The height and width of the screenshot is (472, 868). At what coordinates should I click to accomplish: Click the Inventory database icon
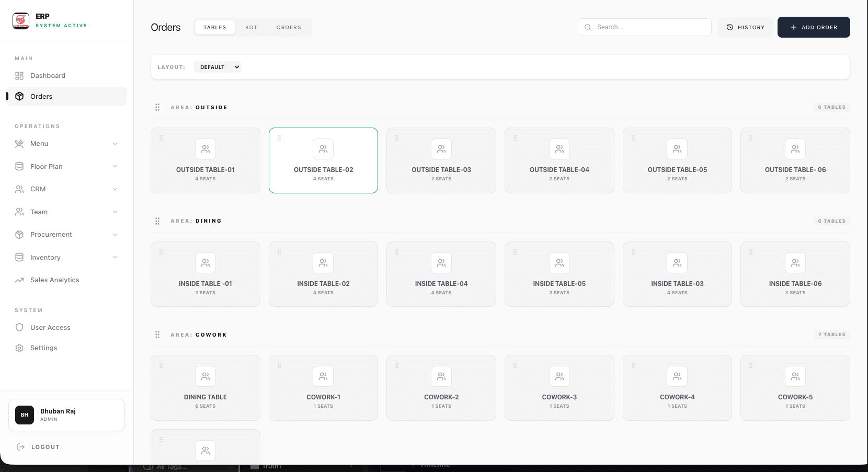click(19, 257)
